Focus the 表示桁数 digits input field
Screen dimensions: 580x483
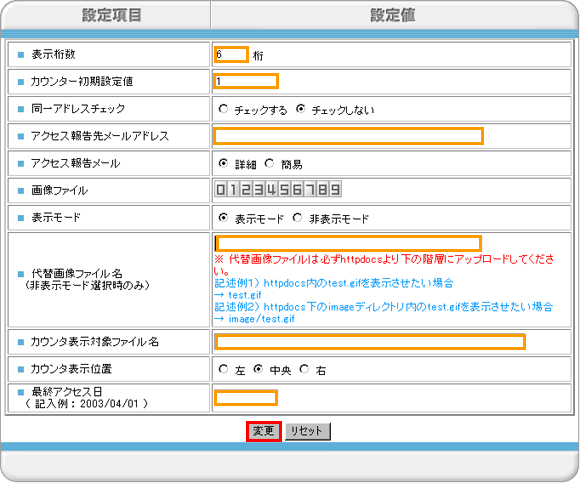pos(231,55)
